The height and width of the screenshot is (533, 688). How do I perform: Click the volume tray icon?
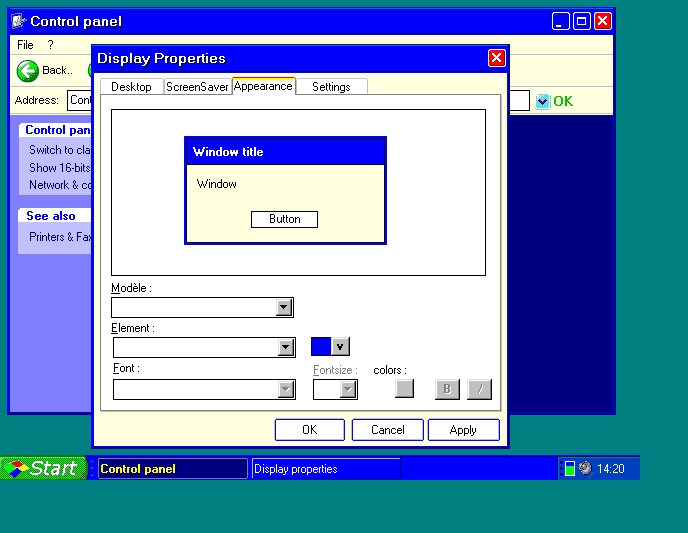pos(585,468)
